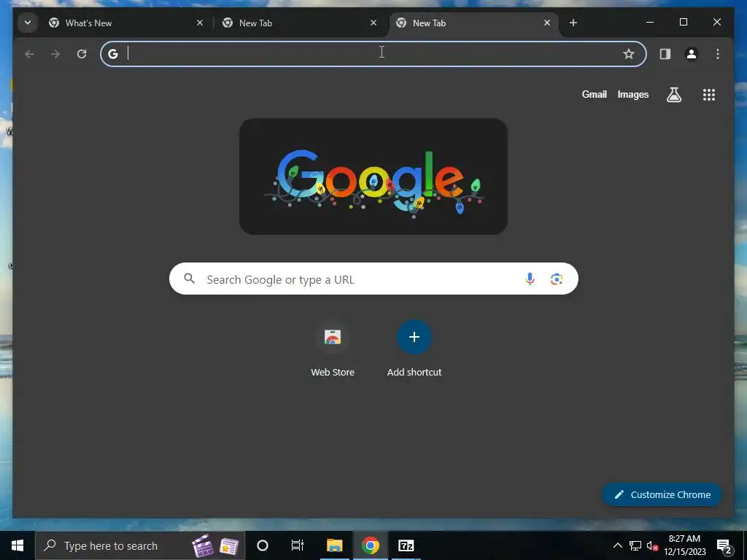Open a new tab with plus button
Image resolution: width=747 pixels, height=560 pixels.
pyautogui.click(x=573, y=23)
